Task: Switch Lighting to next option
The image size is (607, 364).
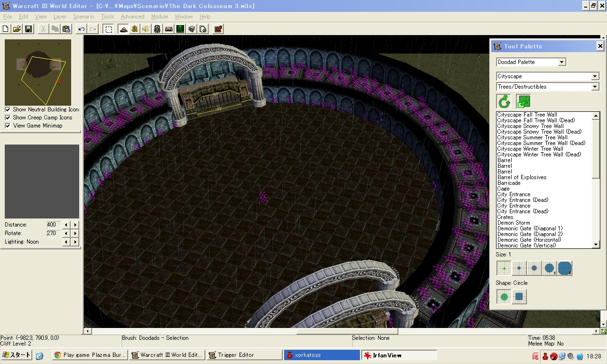Action: tap(75, 242)
